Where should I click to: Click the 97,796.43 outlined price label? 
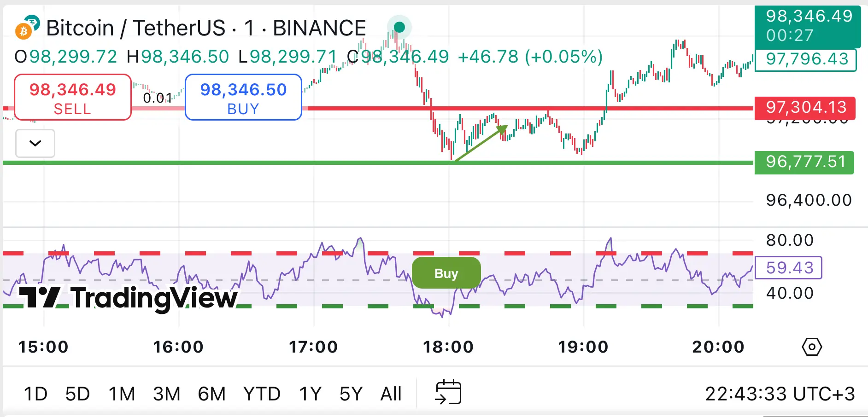point(805,59)
